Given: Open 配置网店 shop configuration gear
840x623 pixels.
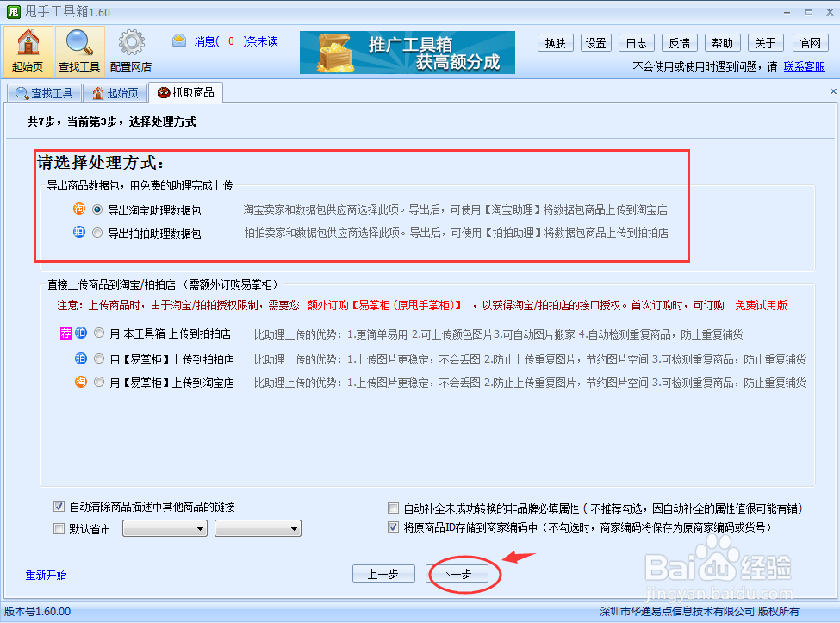Looking at the screenshot, I should [x=130, y=50].
